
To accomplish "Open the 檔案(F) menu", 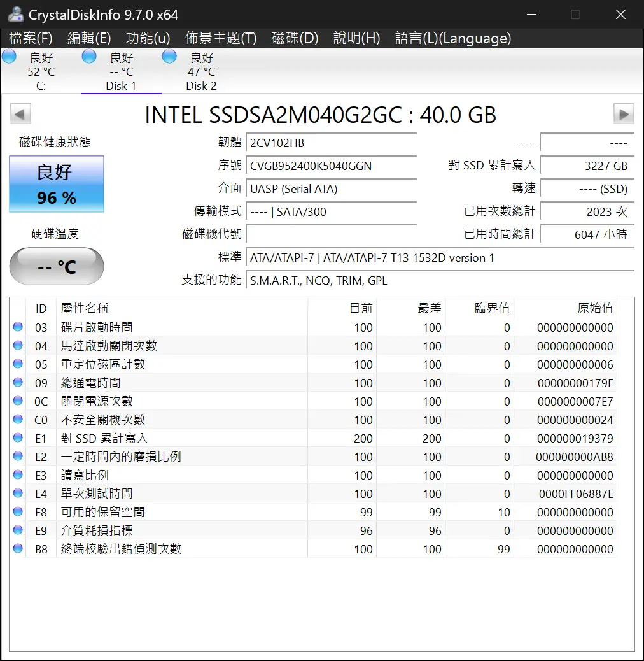I will 31,38.
